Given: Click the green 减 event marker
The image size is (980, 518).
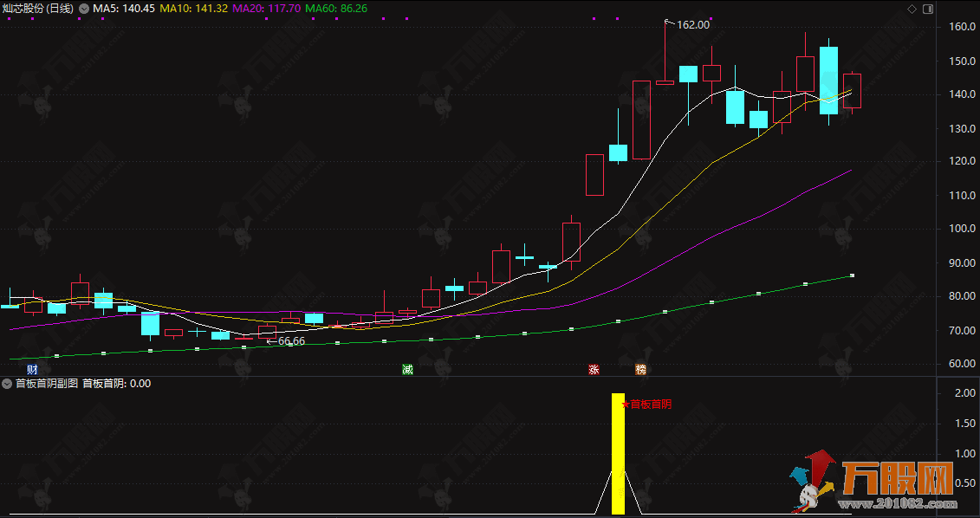Looking at the screenshot, I should pos(407,370).
